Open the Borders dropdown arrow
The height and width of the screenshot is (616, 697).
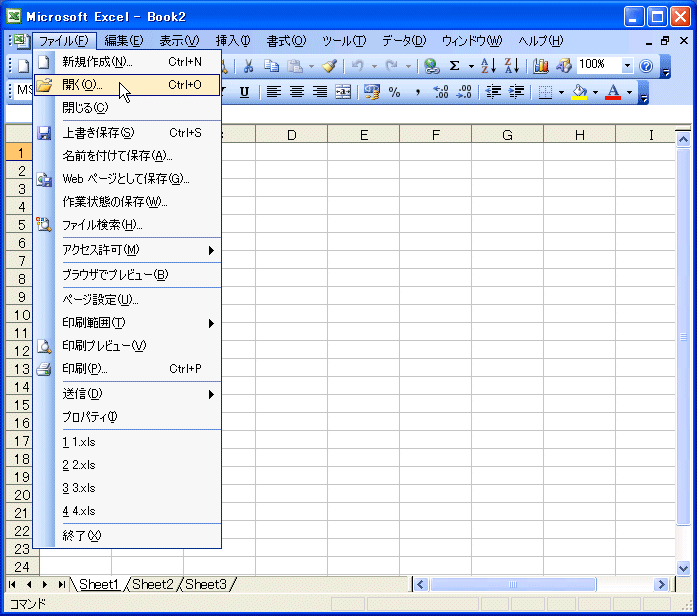[x=561, y=92]
